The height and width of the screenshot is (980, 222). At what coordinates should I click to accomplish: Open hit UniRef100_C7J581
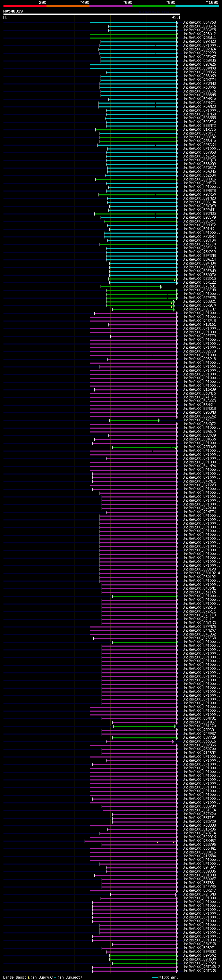(199, 286)
